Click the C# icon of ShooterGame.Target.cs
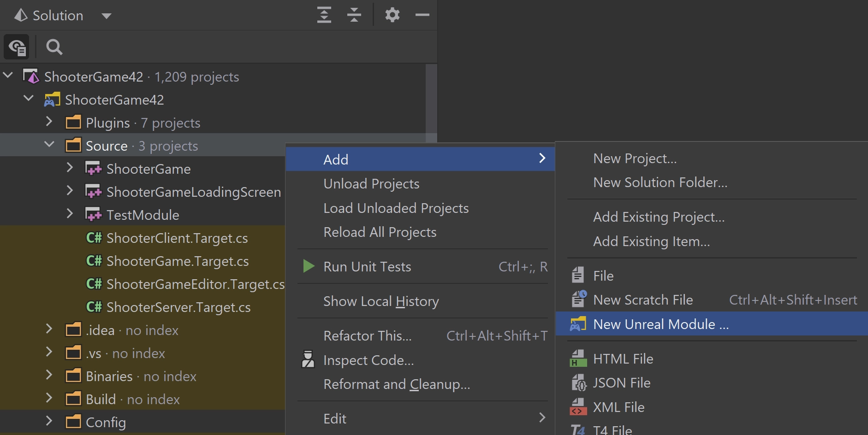 pos(94,261)
